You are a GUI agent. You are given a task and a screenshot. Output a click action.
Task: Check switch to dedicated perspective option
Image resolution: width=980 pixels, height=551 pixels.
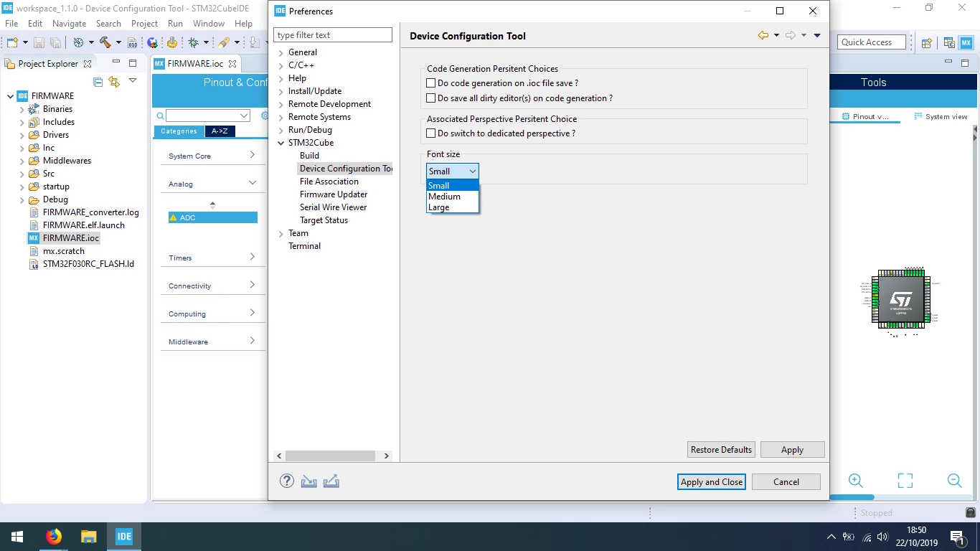(x=431, y=133)
